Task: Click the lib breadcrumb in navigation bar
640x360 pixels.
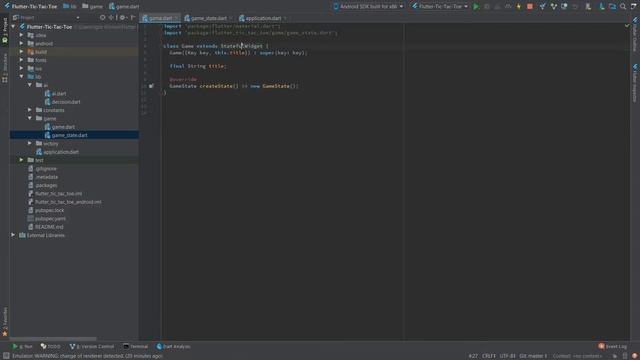Action: click(x=70, y=7)
